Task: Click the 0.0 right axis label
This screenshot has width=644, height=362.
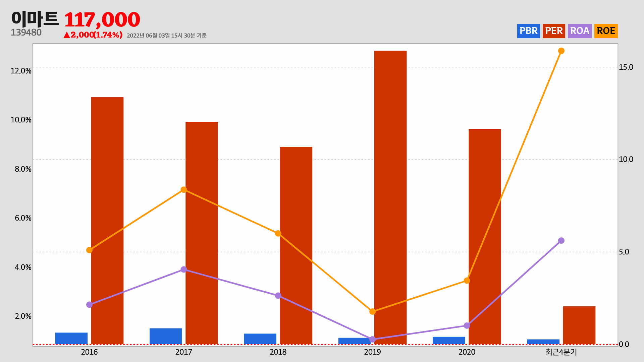Action: click(x=624, y=344)
